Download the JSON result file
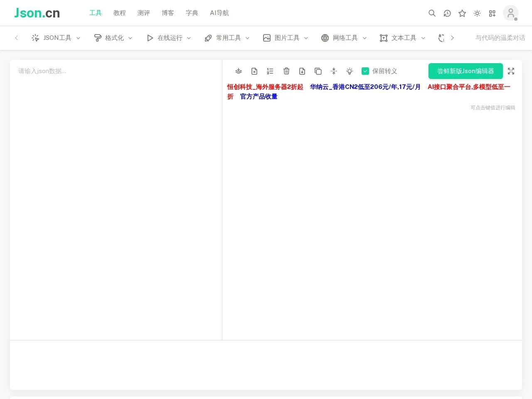Screen dimensions: 532x399 [302, 71]
